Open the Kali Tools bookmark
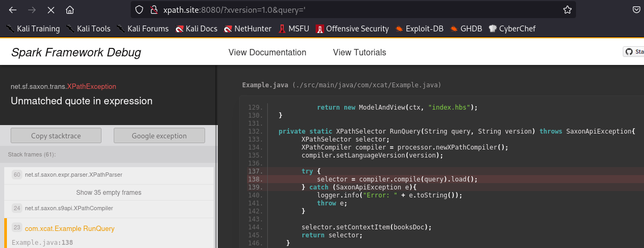Screen dimensions: 644x248 tap(88, 29)
